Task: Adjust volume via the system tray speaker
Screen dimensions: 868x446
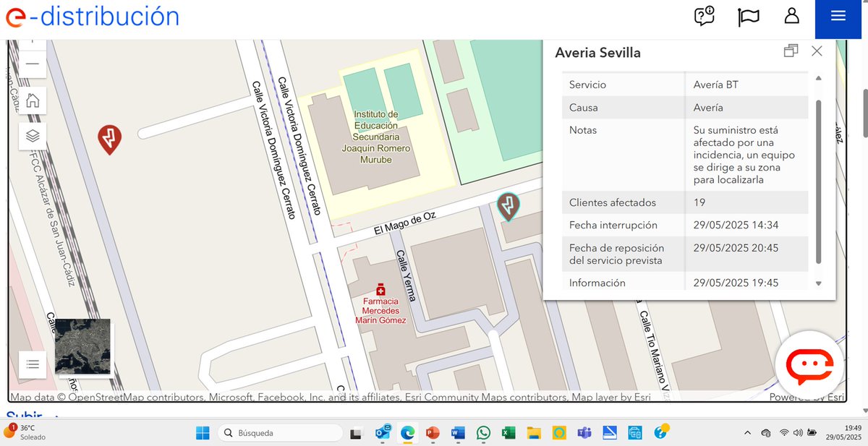Action: [x=799, y=432]
